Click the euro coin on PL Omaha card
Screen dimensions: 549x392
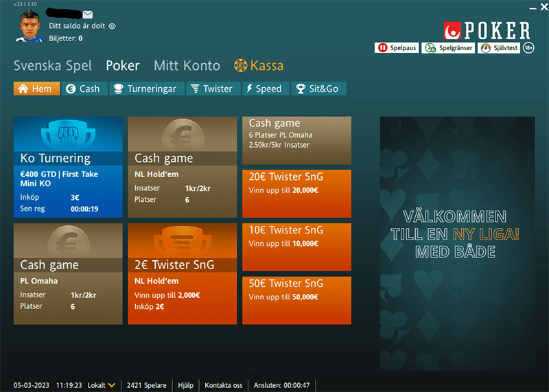(68, 242)
